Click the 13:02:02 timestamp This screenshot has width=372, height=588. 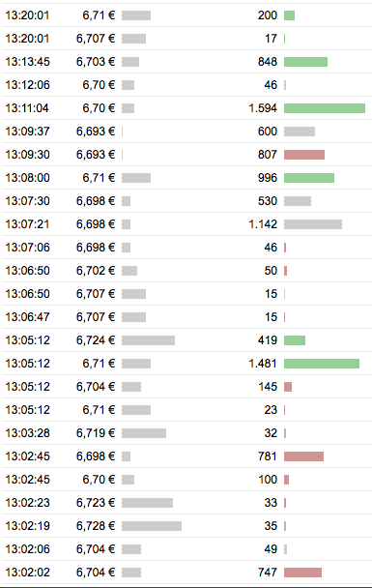27,573
